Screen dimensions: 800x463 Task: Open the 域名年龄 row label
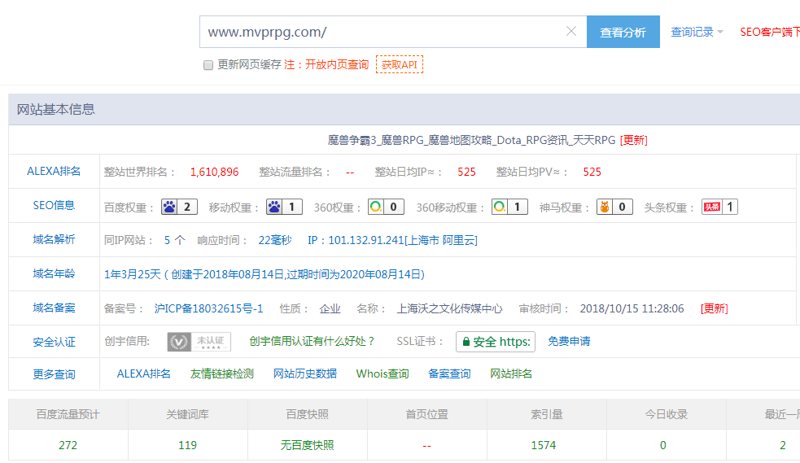[54, 274]
